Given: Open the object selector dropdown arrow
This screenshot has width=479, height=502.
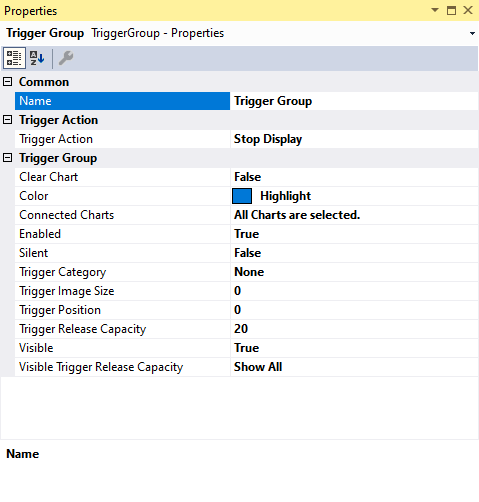Looking at the screenshot, I should coord(472,33).
